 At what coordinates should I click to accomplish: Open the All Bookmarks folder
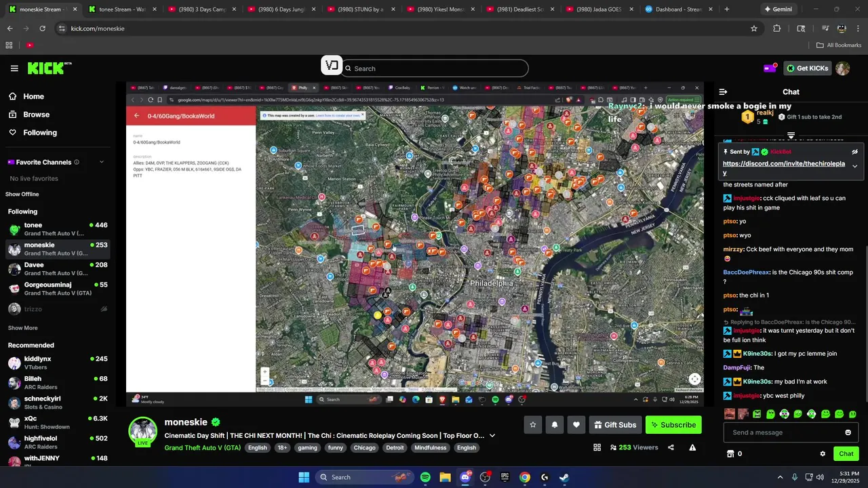coord(839,45)
